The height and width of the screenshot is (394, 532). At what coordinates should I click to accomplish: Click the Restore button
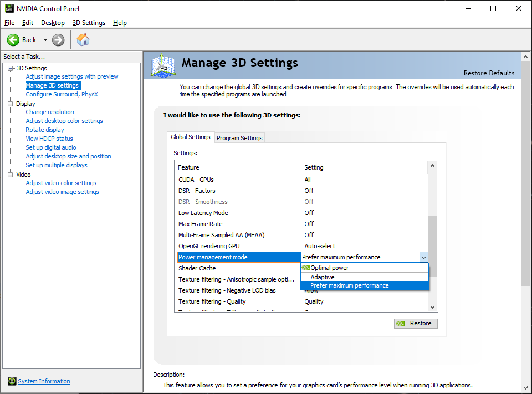[416, 324]
